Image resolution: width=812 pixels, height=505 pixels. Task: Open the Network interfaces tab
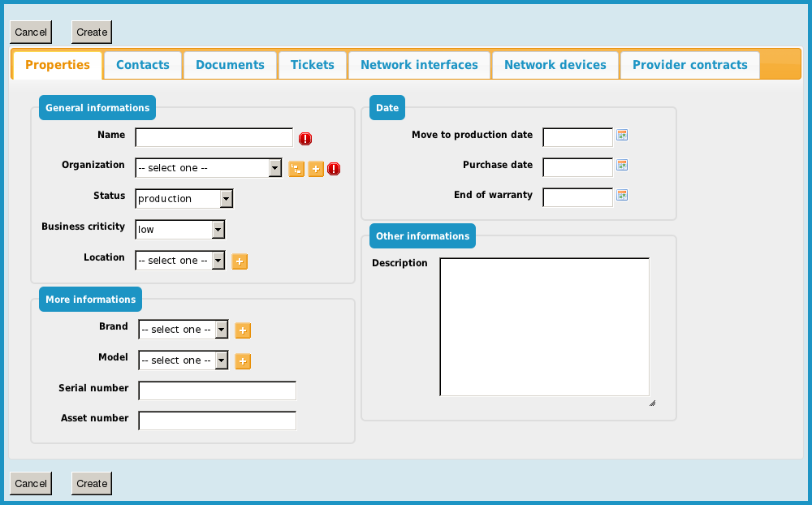pos(419,65)
